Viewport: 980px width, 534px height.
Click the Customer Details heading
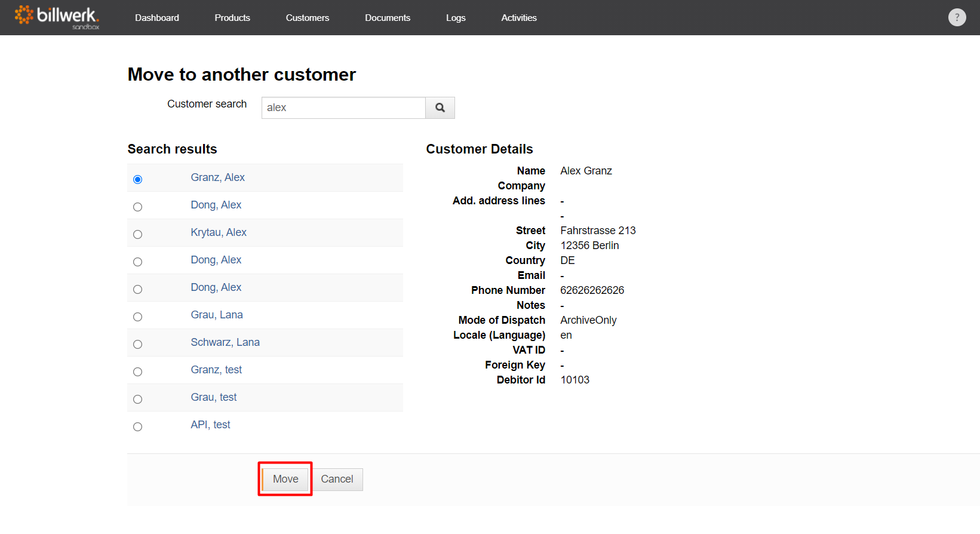pos(480,149)
